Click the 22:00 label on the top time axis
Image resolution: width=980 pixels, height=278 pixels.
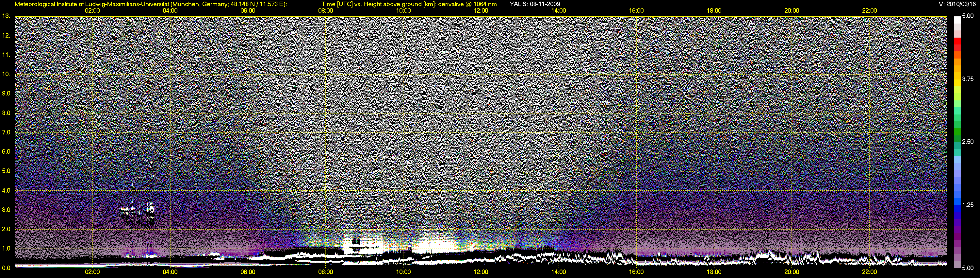[x=869, y=11]
